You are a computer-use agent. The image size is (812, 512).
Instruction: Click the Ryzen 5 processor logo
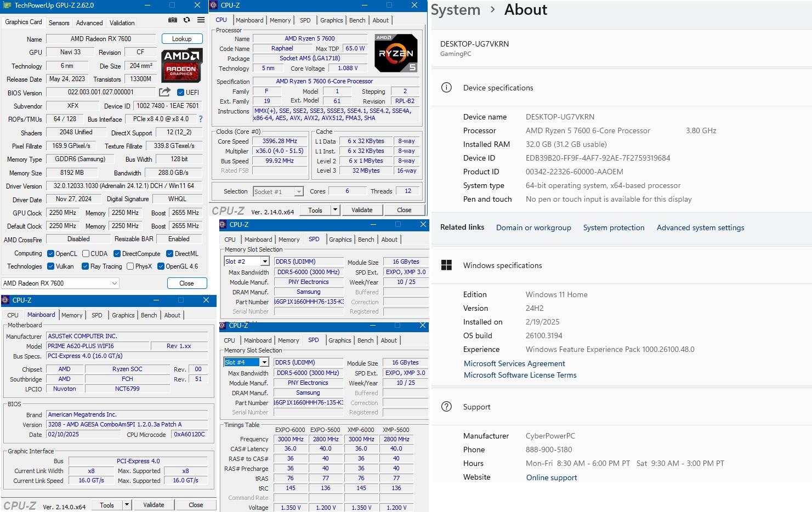396,53
